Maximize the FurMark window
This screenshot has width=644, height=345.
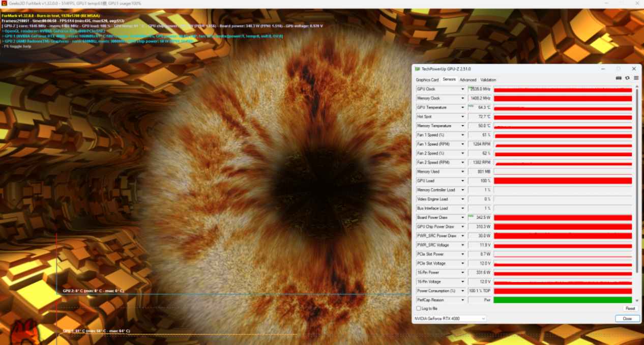pyautogui.click(x=621, y=4)
